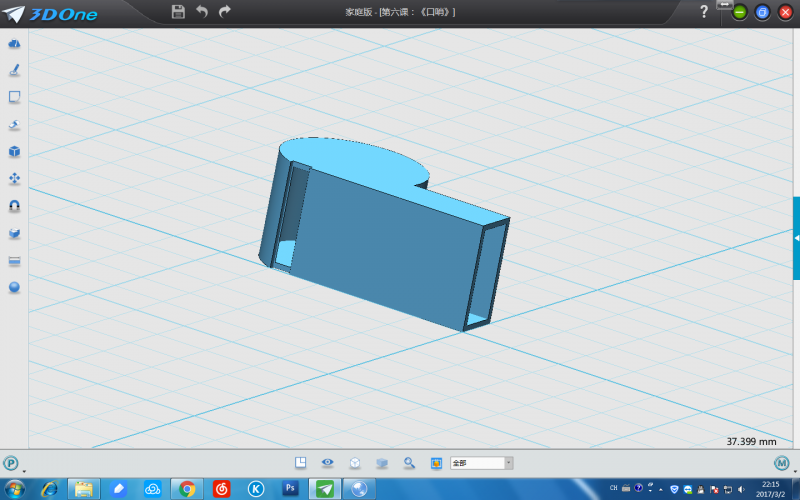Redo the last undone action

pyautogui.click(x=224, y=12)
